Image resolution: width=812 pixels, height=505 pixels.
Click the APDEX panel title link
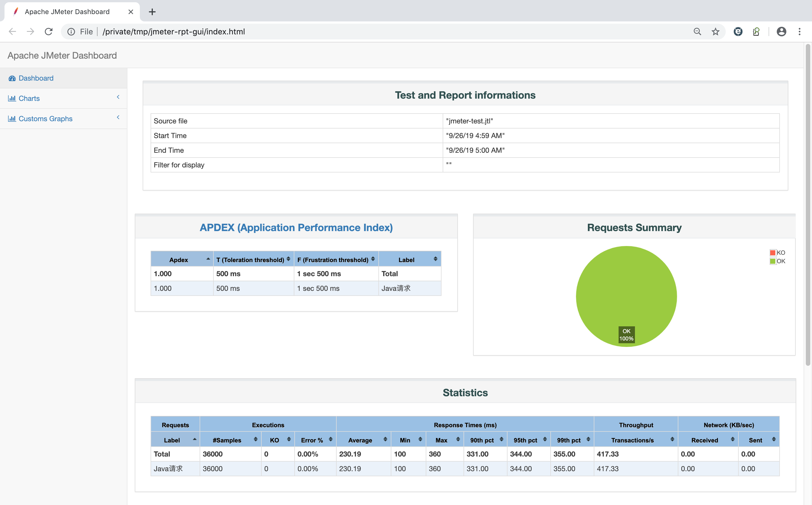[296, 227]
